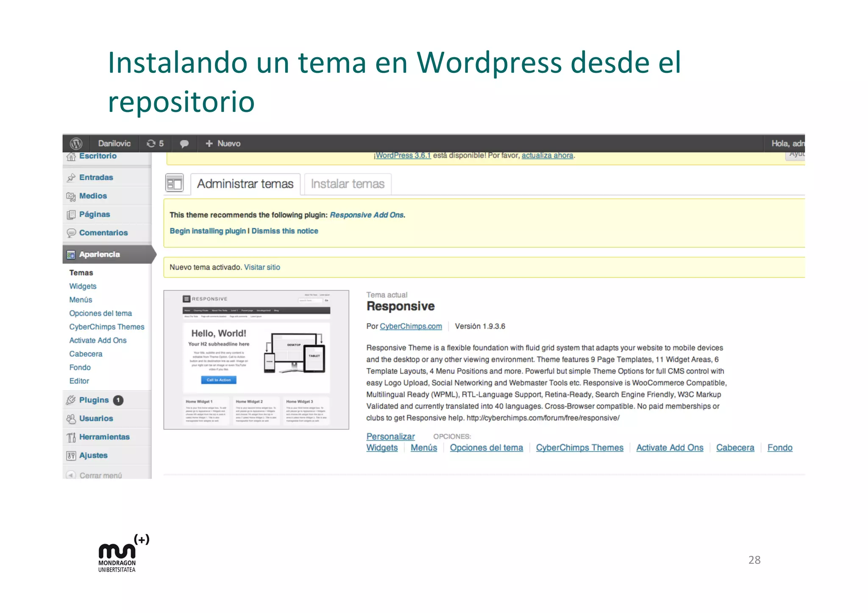This screenshot has width=868, height=613.
Task: Click Widgets link under theme options
Action: click(382, 448)
